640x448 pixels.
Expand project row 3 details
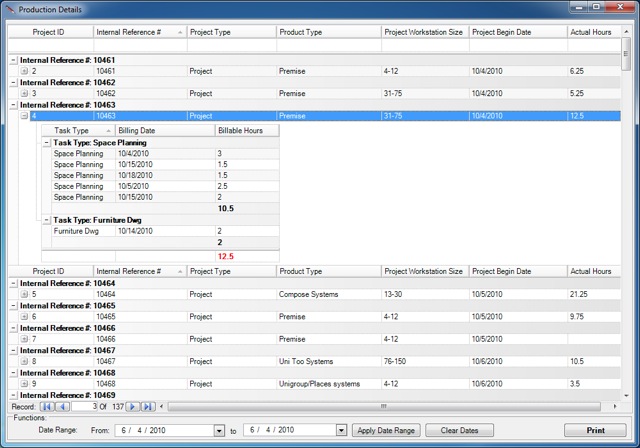coord(24,94)
